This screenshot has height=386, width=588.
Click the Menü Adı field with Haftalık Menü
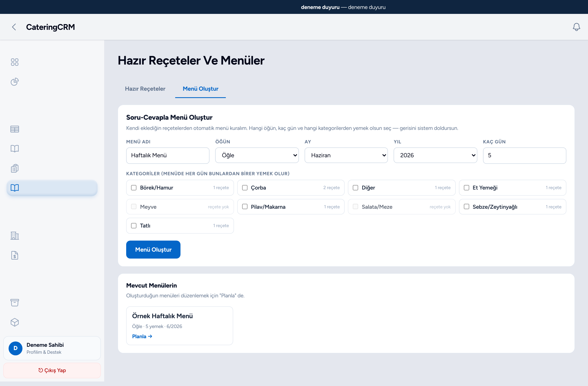pyautogui.click(x=168, y=155)
